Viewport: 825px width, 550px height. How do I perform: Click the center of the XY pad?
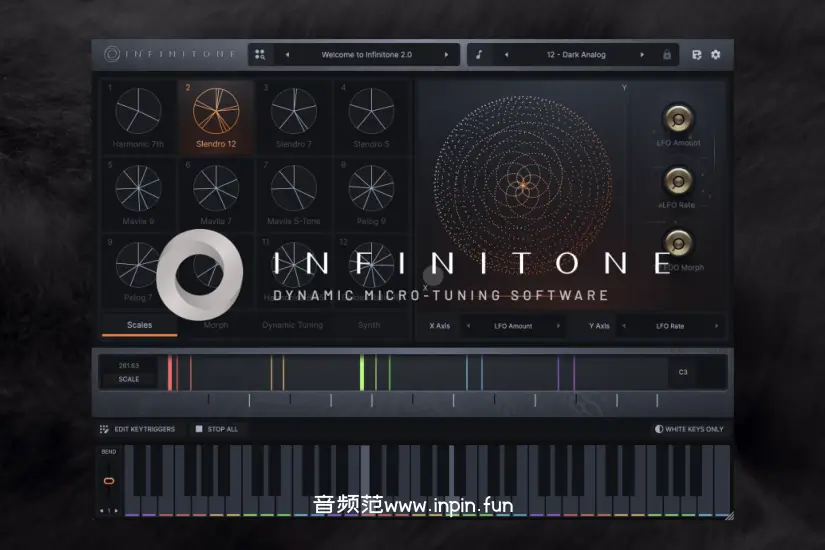point(523,185)
